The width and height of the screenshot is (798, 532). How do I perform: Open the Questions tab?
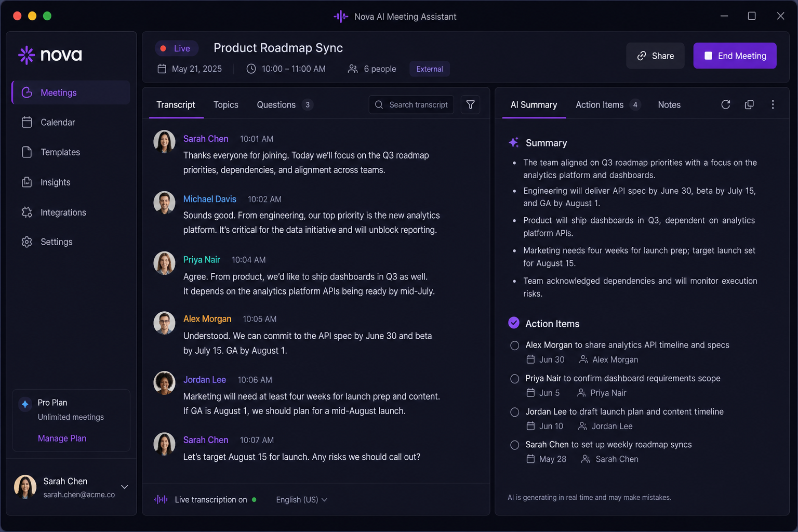285,105
